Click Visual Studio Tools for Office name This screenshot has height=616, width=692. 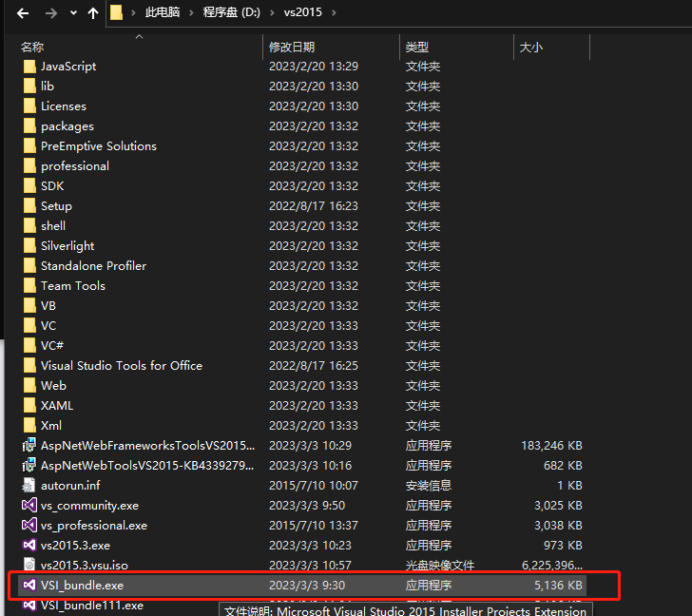[x=122, y=366]
